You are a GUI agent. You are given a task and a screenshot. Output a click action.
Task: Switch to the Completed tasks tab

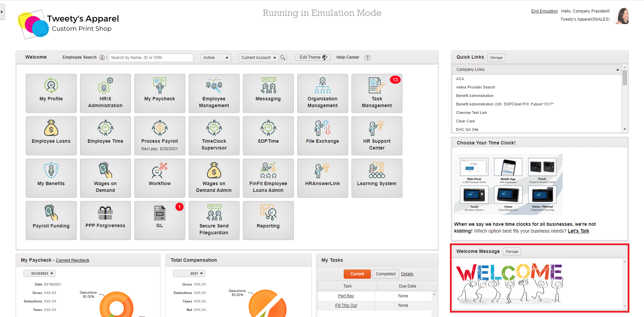click(x=385, y=274)
